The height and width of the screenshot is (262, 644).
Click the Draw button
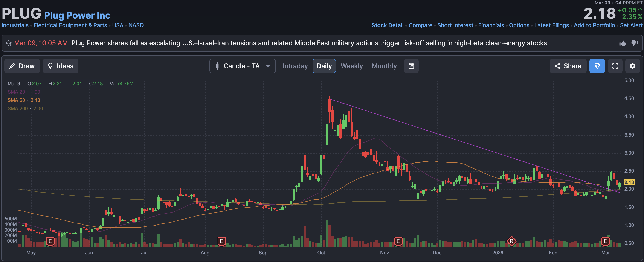coord(22,66)
